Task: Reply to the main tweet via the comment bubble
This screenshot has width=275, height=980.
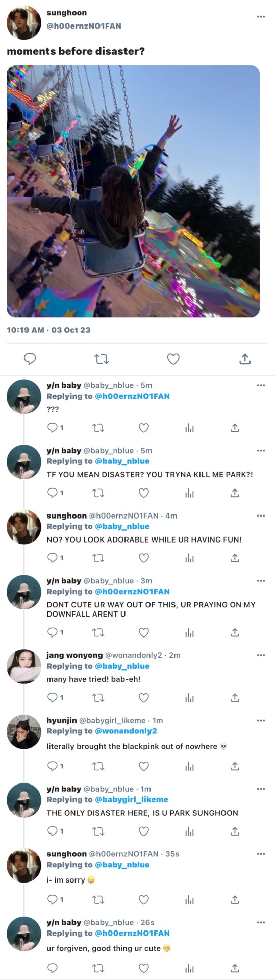Action: [30, 359]
